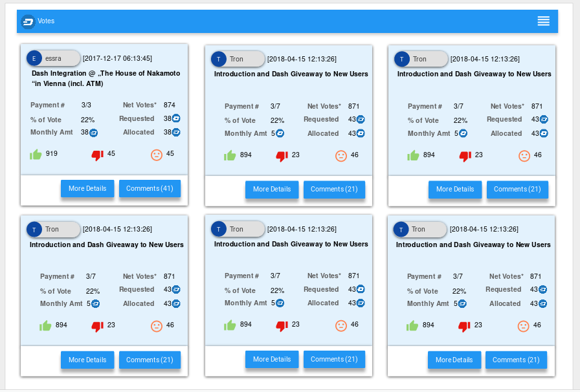Downvote the top-right Tron proposal
This screenshot has width=580, height=392.
(465, 156)
